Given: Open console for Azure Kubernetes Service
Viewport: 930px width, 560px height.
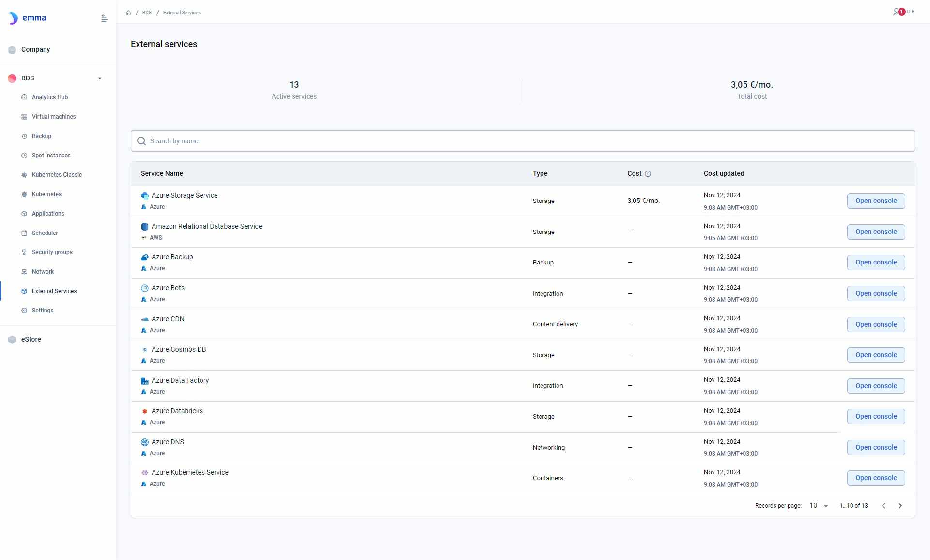Looking at the screenshot, I should tap(876, 478).
